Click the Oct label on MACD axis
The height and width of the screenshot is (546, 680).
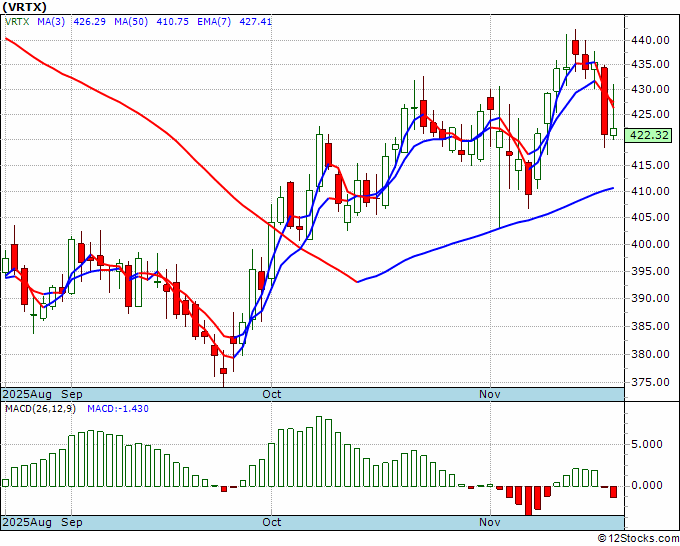tap(272, 522)
